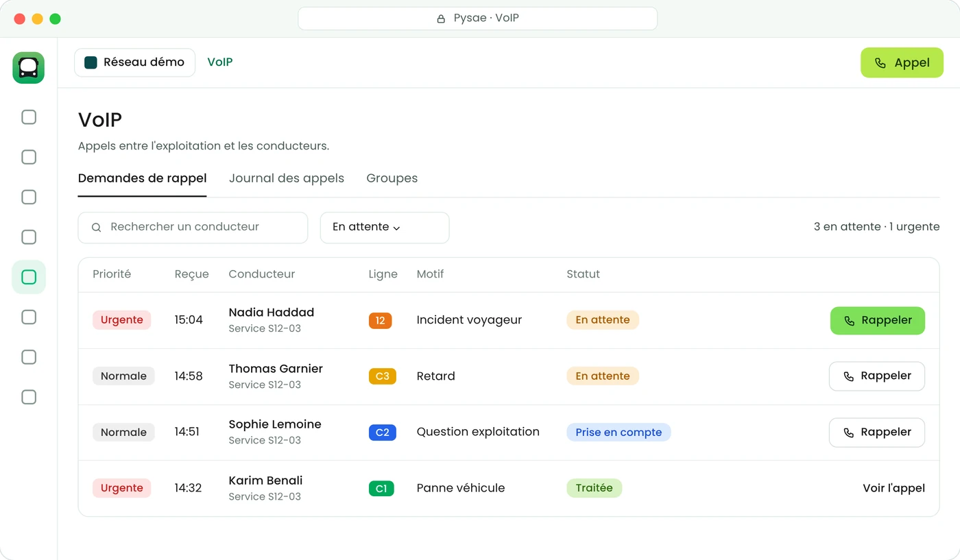Click the Pysae · VoIP address bar

477,19
